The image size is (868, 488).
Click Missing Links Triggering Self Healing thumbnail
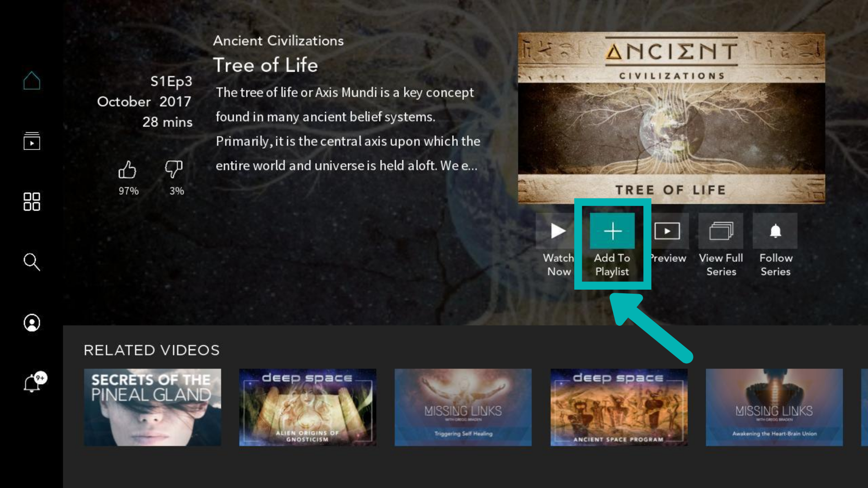coord(463,407)
